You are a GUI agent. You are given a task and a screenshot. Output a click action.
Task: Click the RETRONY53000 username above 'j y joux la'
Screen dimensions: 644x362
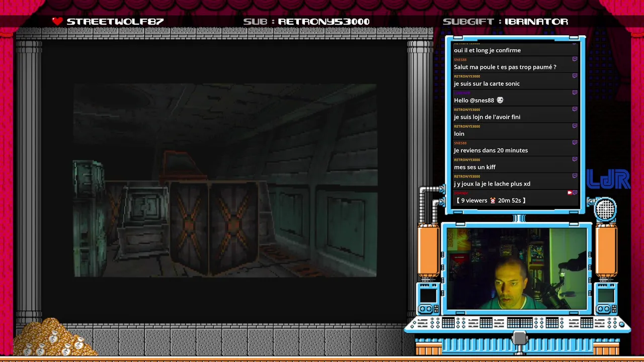point(466,176)
